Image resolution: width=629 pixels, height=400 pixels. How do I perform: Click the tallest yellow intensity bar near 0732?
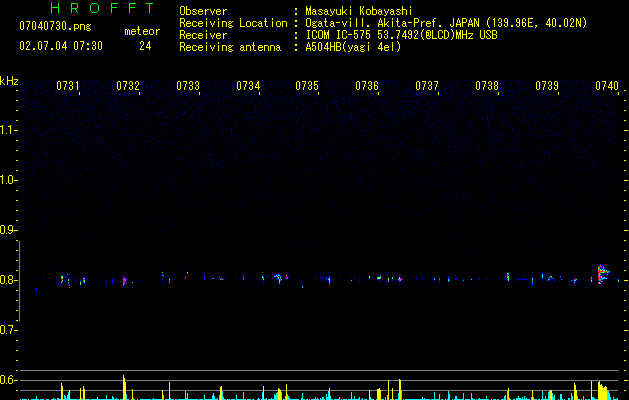[x=124, y=387]
